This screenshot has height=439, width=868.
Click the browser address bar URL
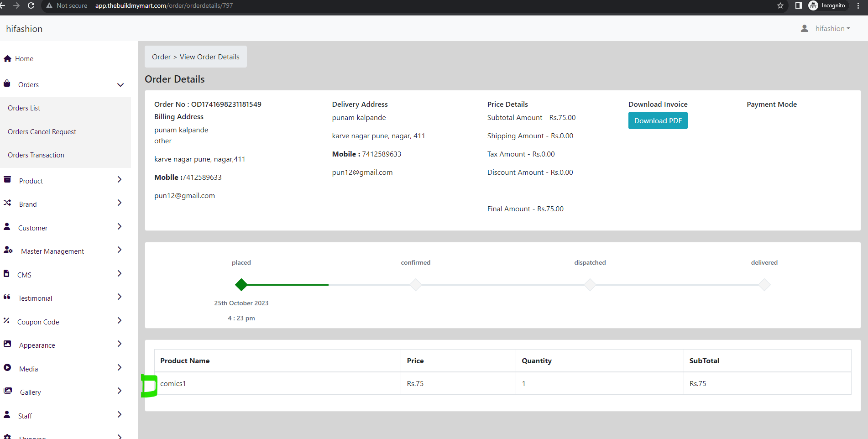coord(164,5)
